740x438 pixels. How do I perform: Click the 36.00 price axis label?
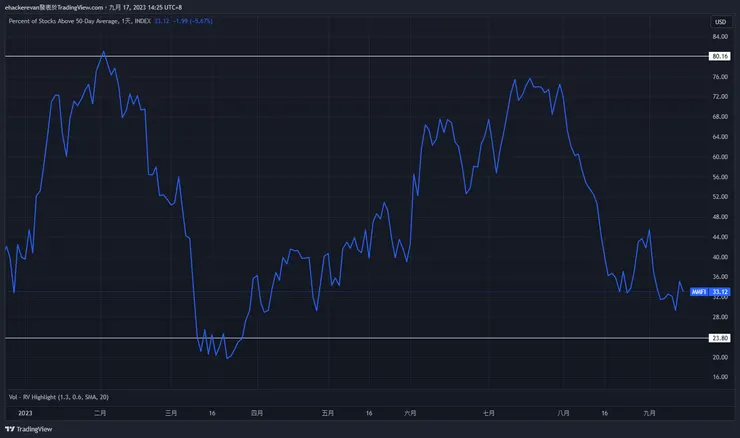click(720, 277)
